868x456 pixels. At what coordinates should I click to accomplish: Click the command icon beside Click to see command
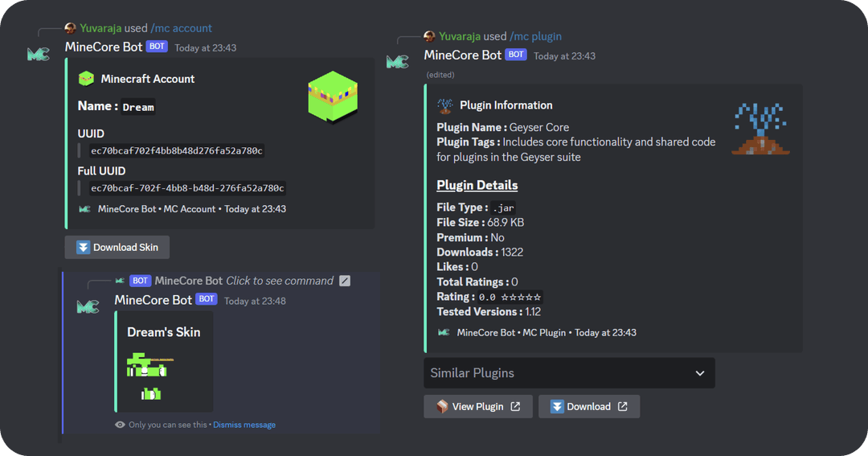345,281
